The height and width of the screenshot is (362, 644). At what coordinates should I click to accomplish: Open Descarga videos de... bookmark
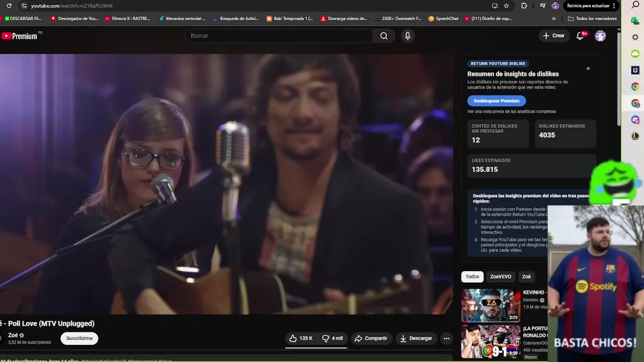[x=344, y=19]
